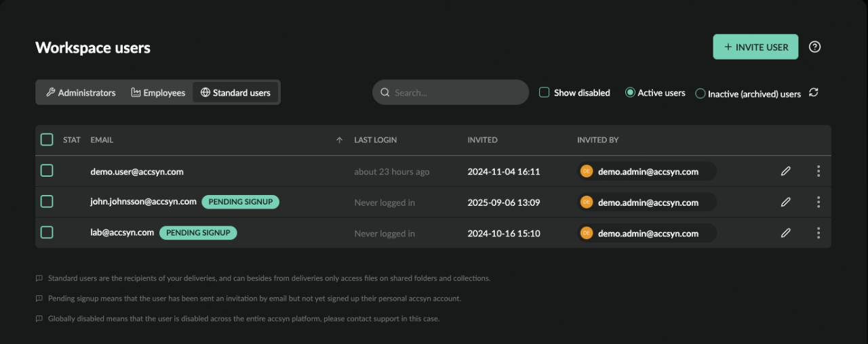Click the STAT column header

[72, 140]
